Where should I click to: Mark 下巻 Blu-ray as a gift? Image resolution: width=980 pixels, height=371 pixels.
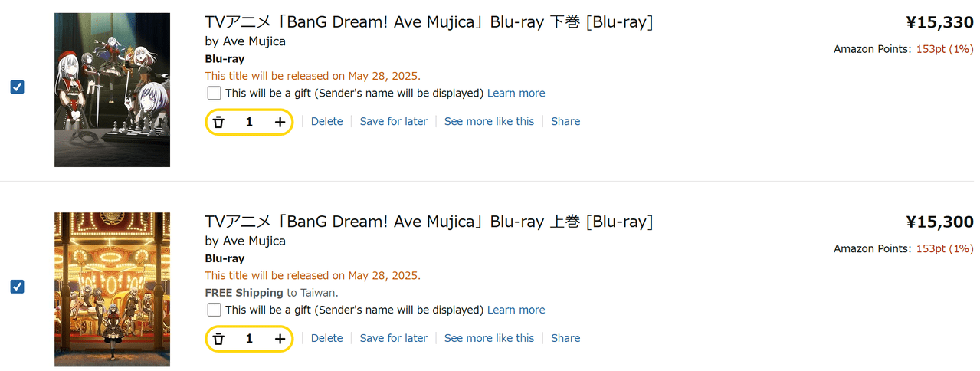215,93
